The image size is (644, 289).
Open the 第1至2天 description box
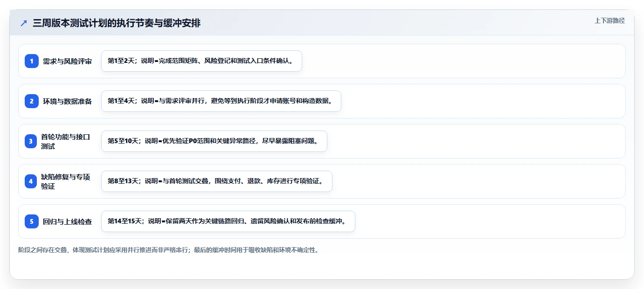(201, 61)
